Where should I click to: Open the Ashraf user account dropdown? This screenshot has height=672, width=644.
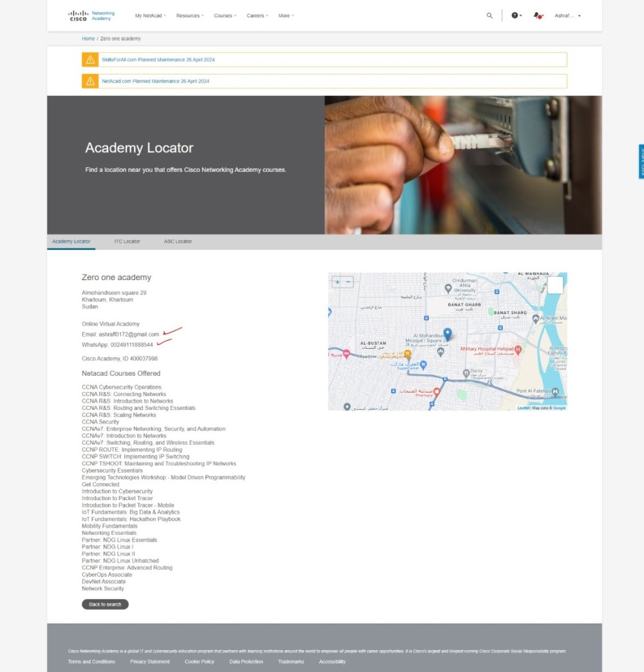[567, 15]
